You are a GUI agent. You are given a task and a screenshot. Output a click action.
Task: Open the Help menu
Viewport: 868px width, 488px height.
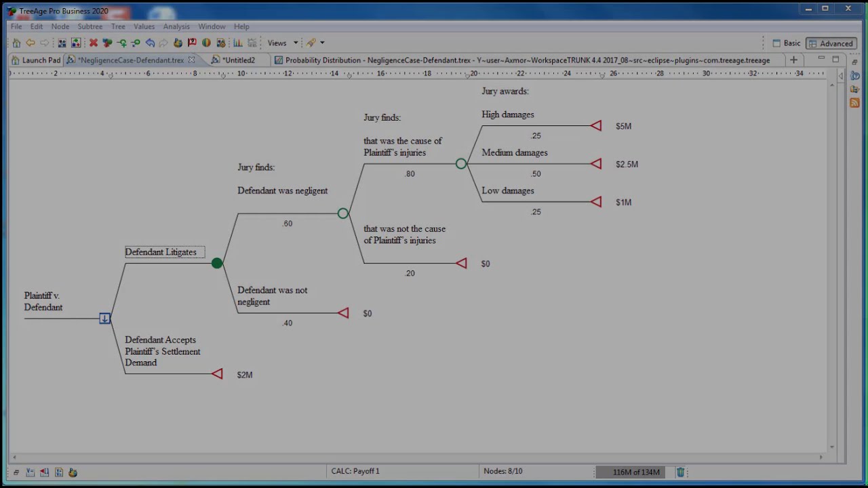241,26
